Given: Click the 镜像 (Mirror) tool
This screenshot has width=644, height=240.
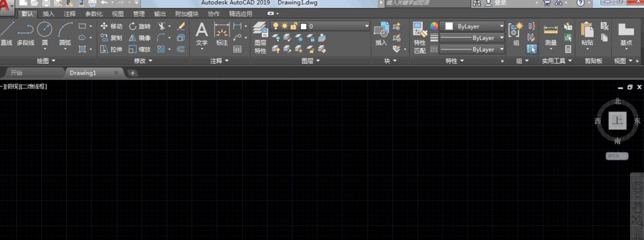Looking at the screenshot, I should coord(140,38).
